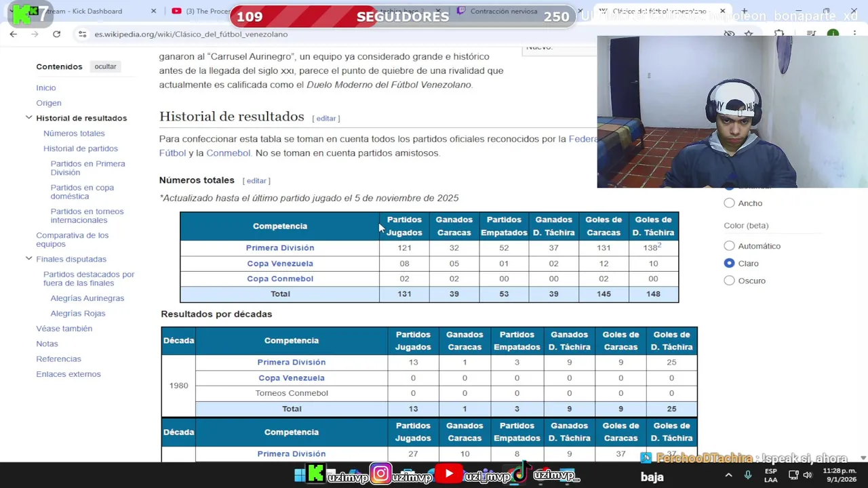Screen dimensions: 868x488
Task: Jump to Origen in contents
Action: [x=49, y=103]
